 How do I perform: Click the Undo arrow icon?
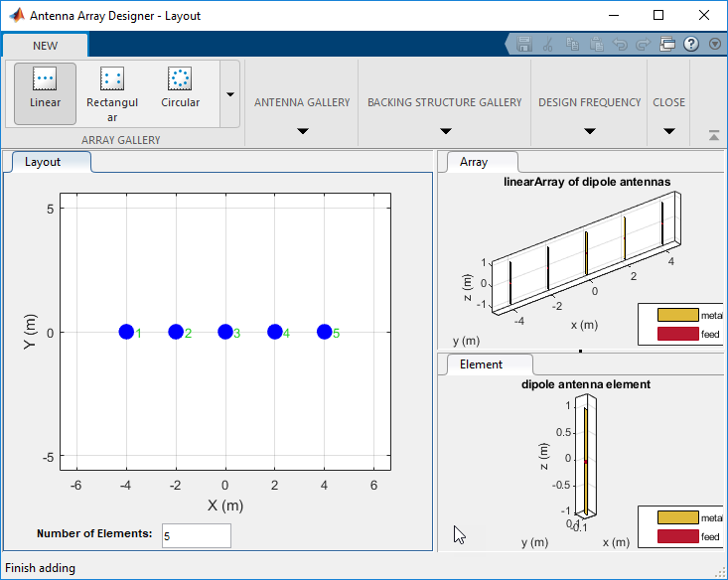(x=620, y=44)
